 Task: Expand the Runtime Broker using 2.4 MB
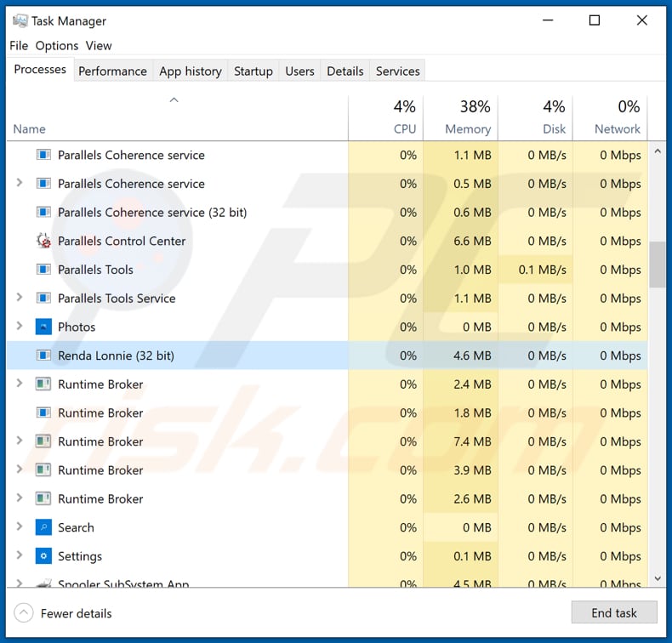pos(20,384)
